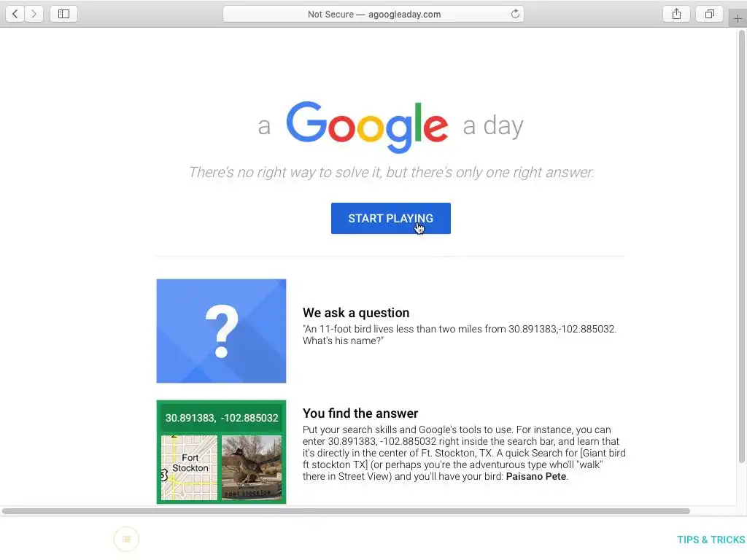The width and height of the screenshot is (747, 560).
Task: Click the green coordinates banner 30.891383
Action: (x=222, y=418)
